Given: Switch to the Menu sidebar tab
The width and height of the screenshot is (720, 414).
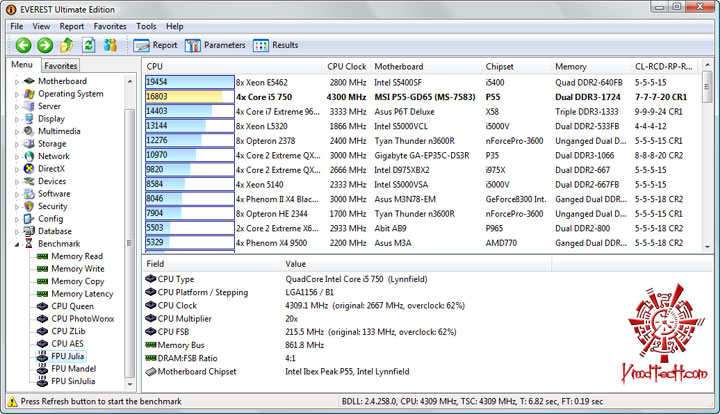Looking at the screenshot, I should (22, 65).
